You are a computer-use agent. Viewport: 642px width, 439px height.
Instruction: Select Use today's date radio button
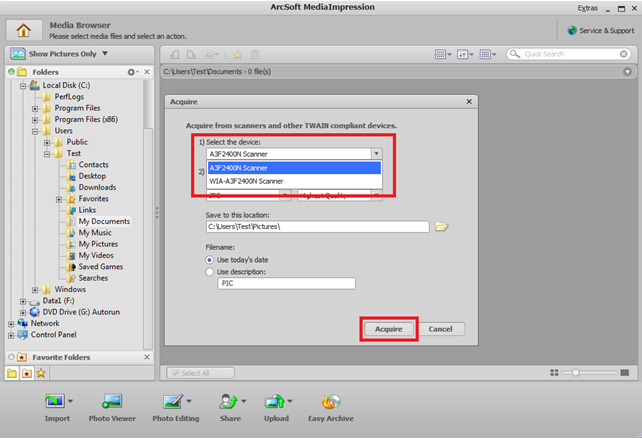coord(209,260)
